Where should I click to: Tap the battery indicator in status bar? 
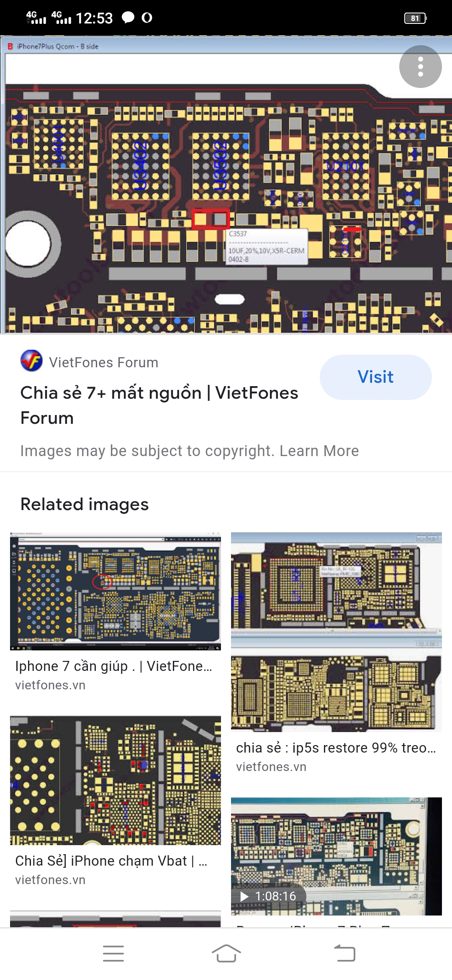[x=415, y=18]
